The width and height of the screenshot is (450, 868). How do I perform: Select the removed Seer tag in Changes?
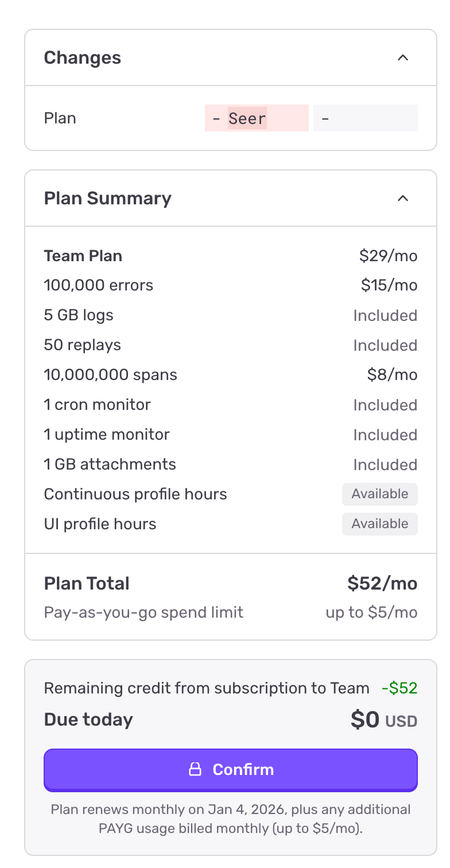[x=247, y=118]
